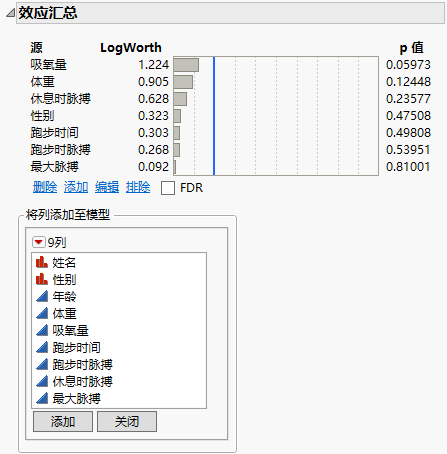This screenshot has height=454, width=447.
Task: Click p value 0.81001
Action: [408, 167]
